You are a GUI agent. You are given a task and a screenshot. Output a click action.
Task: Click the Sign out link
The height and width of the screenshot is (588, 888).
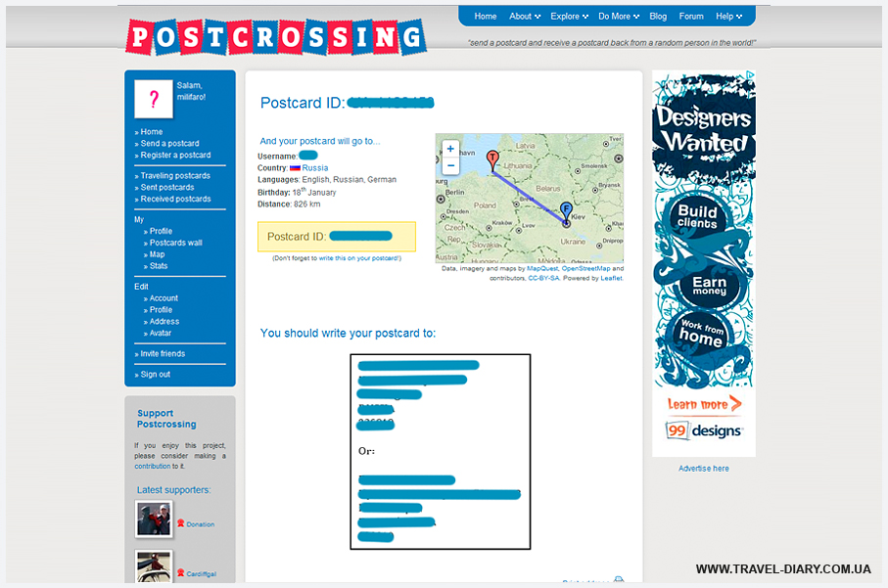[155, 375]
